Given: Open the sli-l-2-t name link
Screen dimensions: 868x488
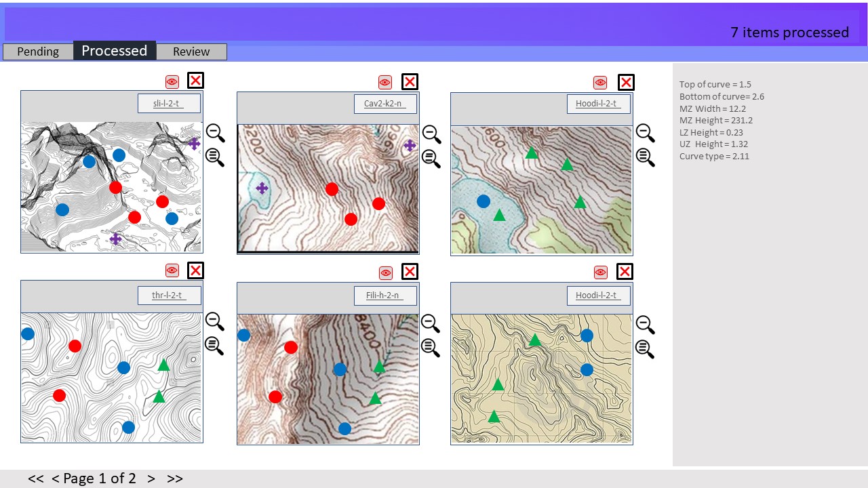Looking at the screenshot, I should 169,104.
